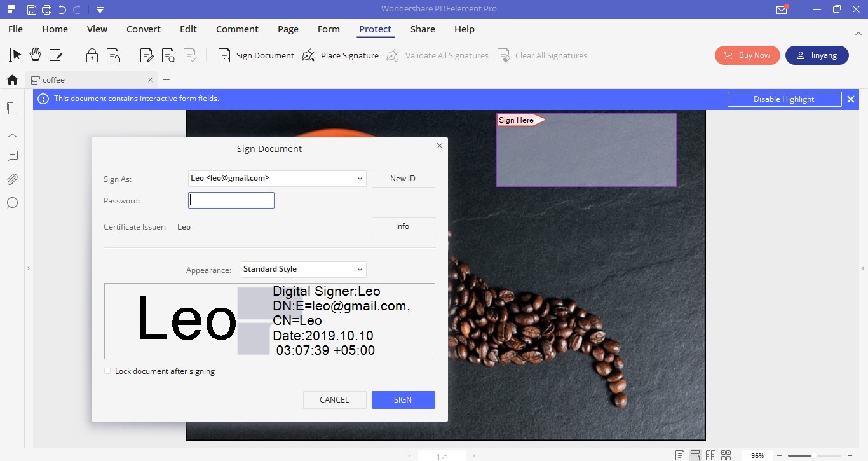Choose the Edit object tool icon
Screen dimensions: 868x461
pyautogui.click(x=56, y=55)
